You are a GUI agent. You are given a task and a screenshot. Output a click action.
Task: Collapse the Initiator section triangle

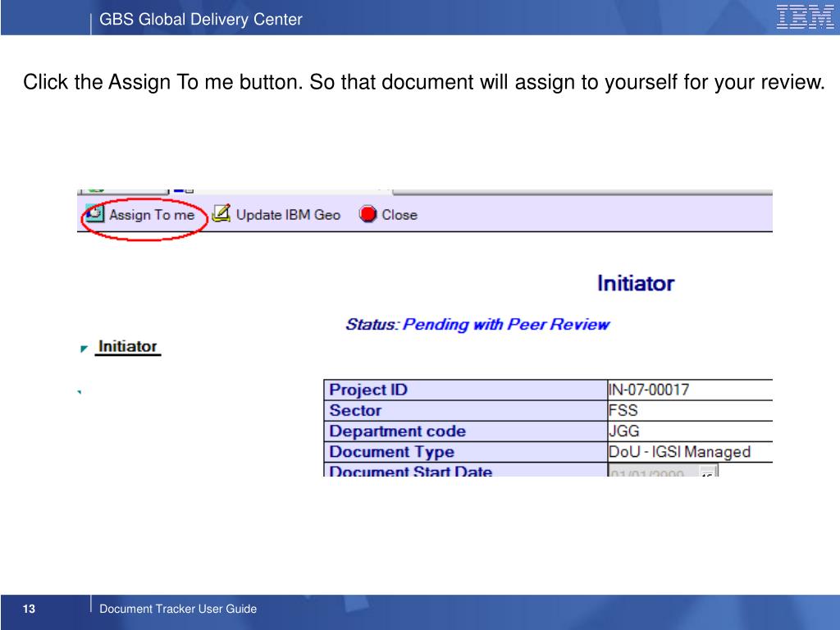(84, 349)
